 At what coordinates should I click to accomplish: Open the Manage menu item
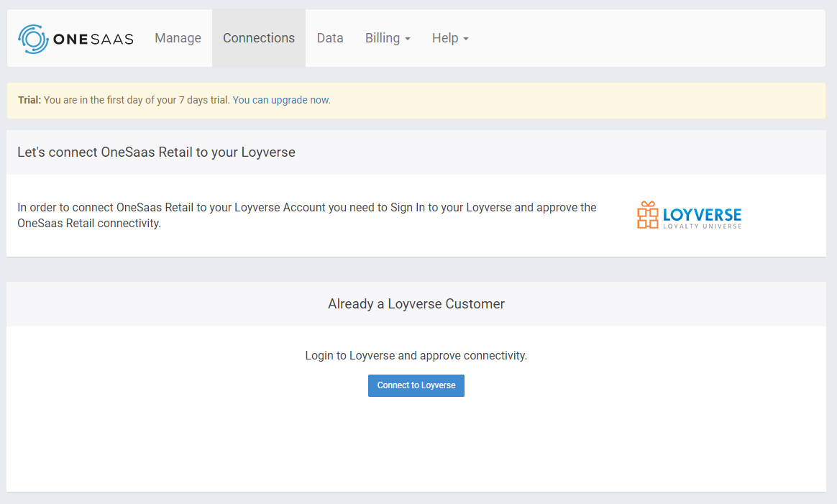point(178,38)
